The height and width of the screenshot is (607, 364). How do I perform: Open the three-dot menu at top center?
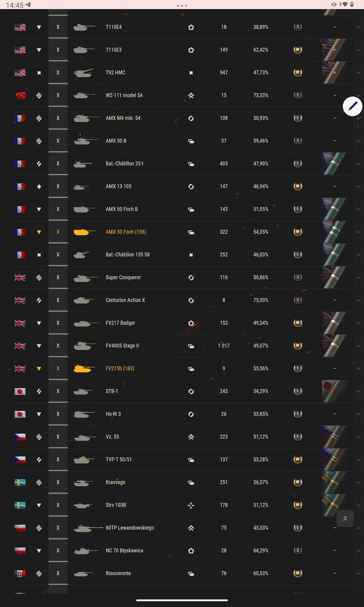pyautogui.click(x=182, y=5)
